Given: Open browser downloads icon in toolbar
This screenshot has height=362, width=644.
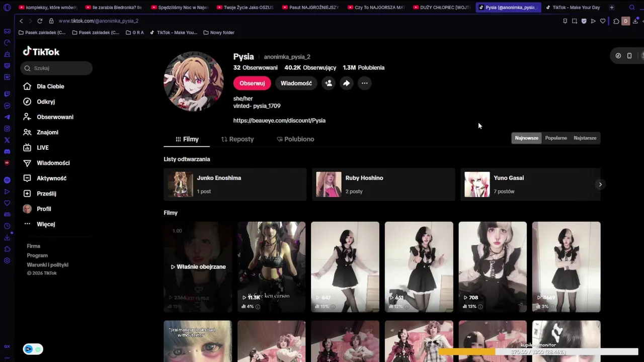Looking at the screenshot, I should click(636, 21).
